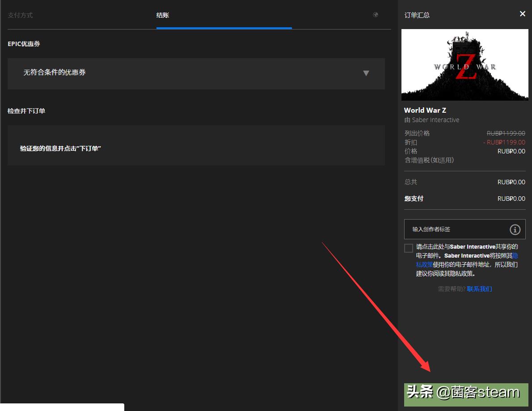Click the green place order button area

pyautogui.click(x=466, y=394)
